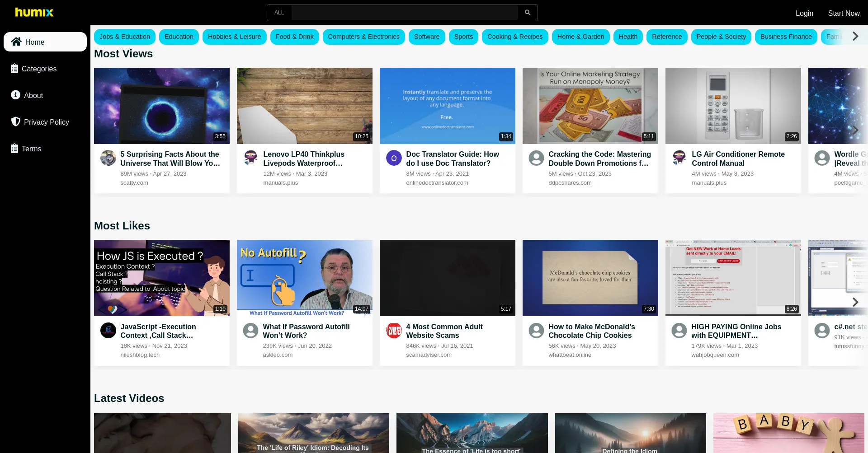This screenshot has width=868, height=453.
Task: Open the Lenovo LP40 Thinkplus video thumbnail
Action: tap(305, 106)
